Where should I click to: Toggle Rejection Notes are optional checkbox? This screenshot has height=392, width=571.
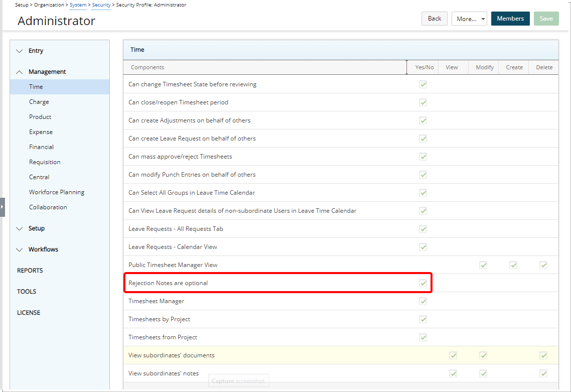423,283
